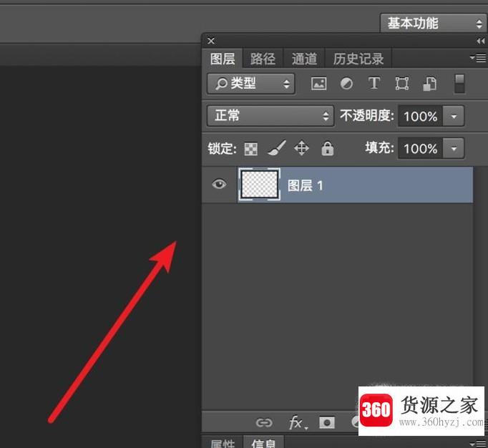The width and height of the screenshot is (488, 448).
Task: Add a layer mask icon
Action: (327, 422)
